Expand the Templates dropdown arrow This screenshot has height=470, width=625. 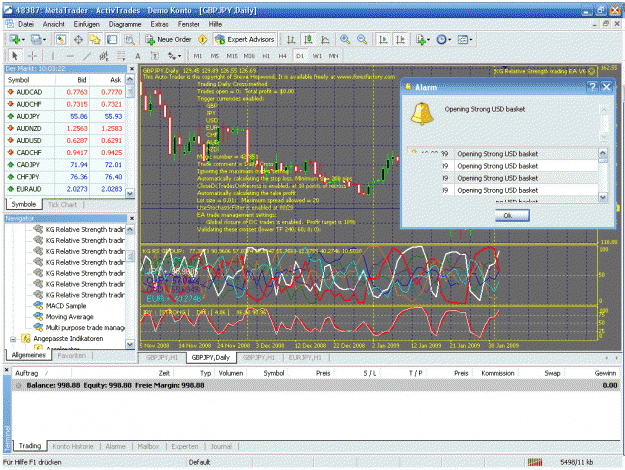(471, 40)
